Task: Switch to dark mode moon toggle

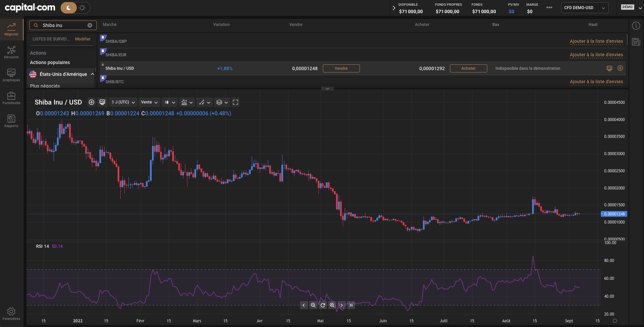Action: [x=69, y=8]
